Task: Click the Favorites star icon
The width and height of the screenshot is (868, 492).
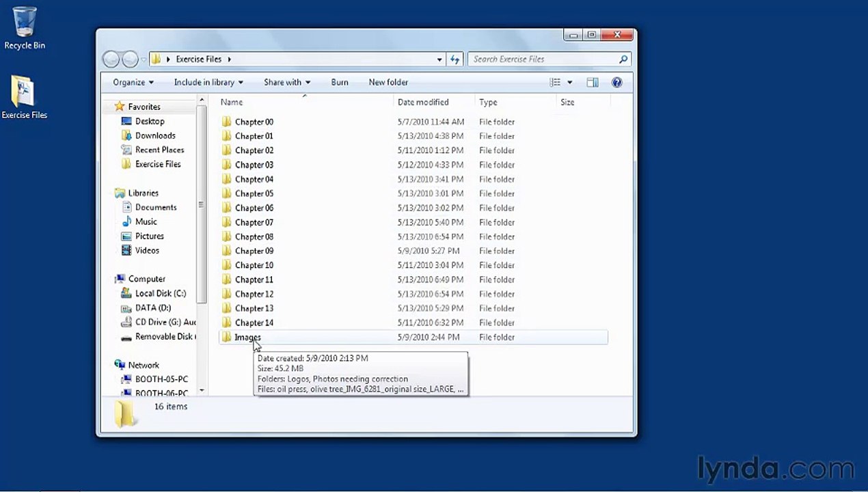Action: [x=120, y=107]
